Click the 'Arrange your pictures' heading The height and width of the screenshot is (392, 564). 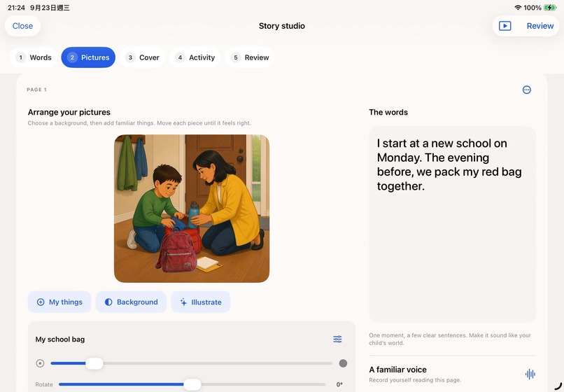pos(69,112)
